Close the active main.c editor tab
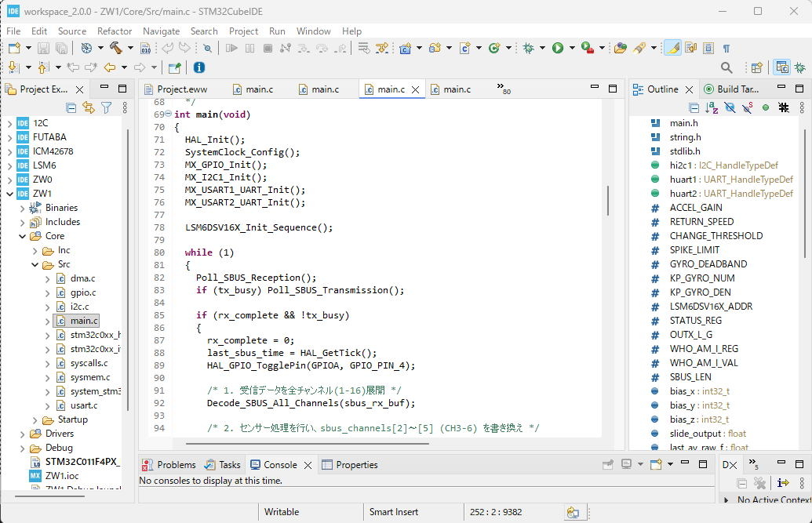812x523 pixels. [x=415, y=89]
